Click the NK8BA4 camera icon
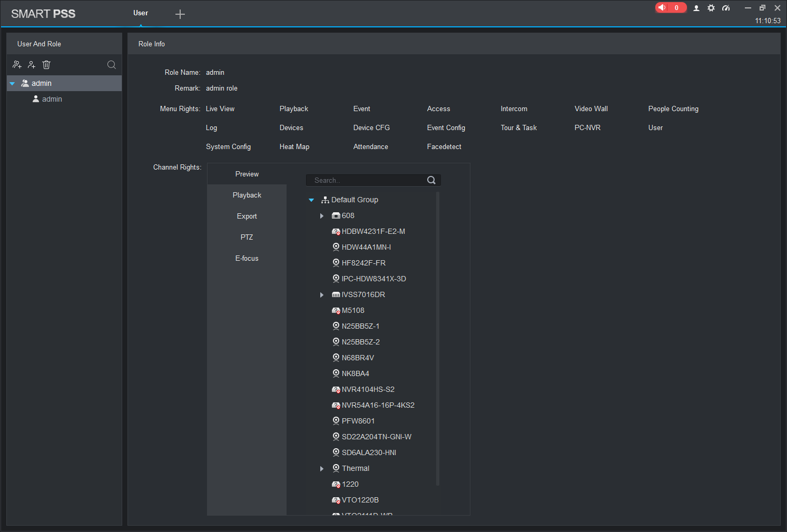 [336, 373]
